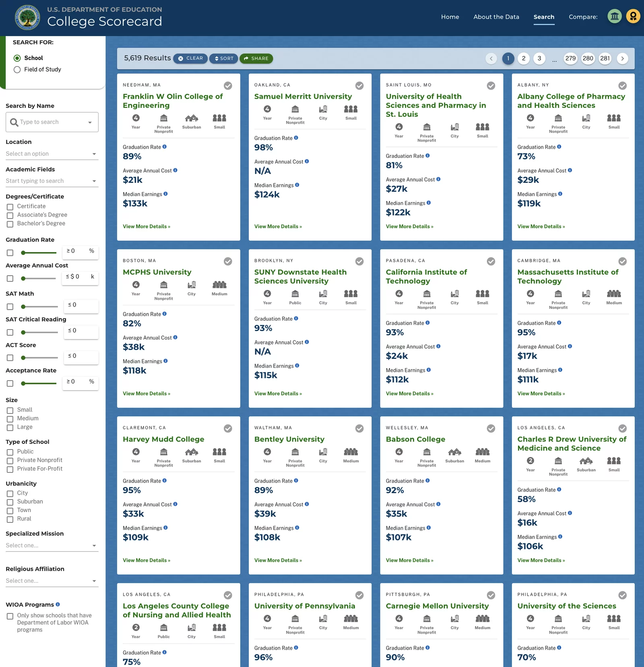
Task: Open the compare schools institution icon
Action: tap(614, 17)
